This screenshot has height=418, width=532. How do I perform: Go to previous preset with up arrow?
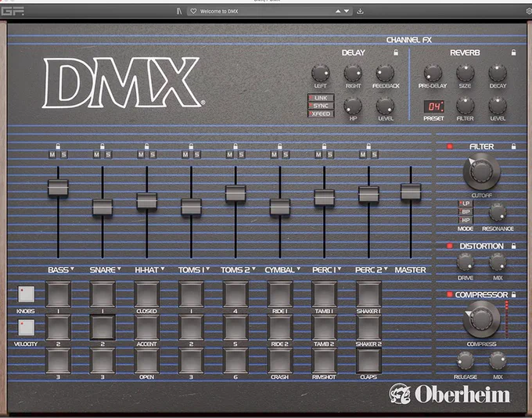[338, 11]
